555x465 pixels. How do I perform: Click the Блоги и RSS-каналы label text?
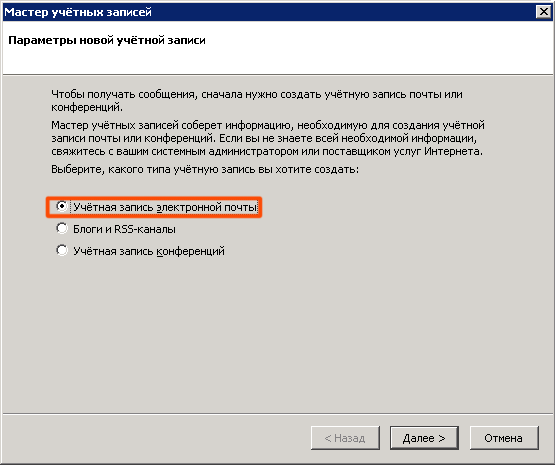(x=124, y=229)
